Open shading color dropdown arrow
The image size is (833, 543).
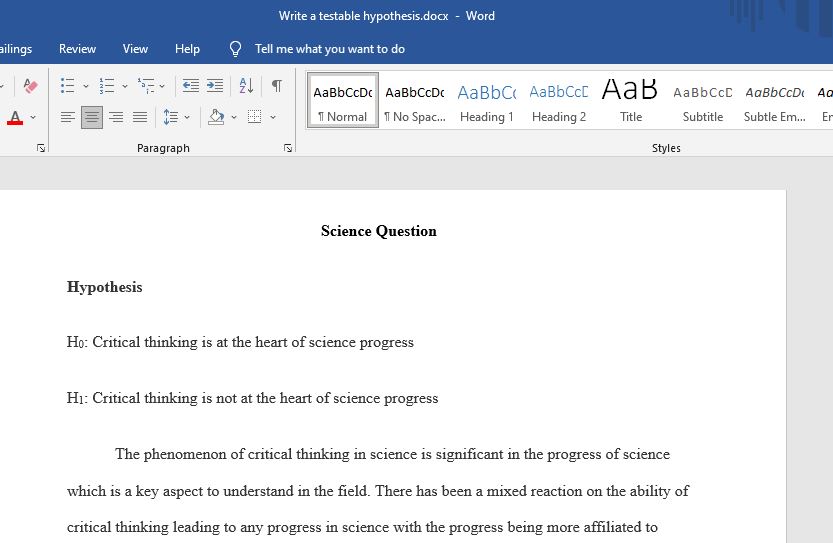tap(234, 117)
